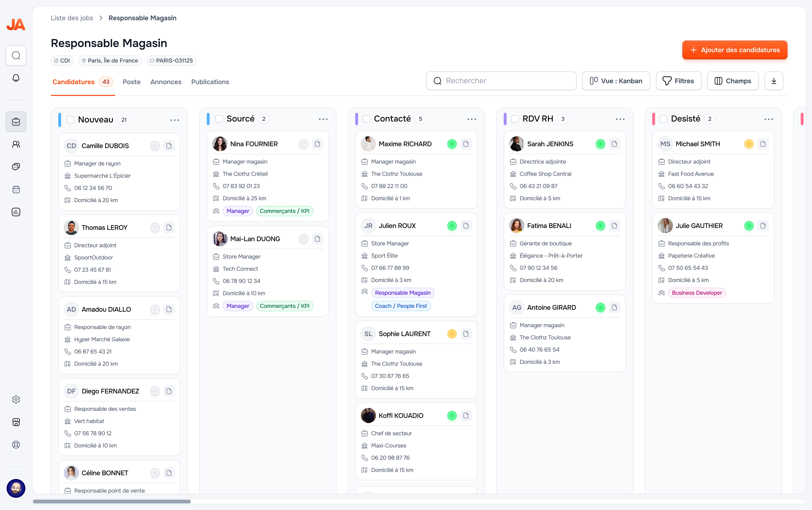
Task: Open Thomas LEROY document icon
Action: pyautogui.click(x=169, y=228)
